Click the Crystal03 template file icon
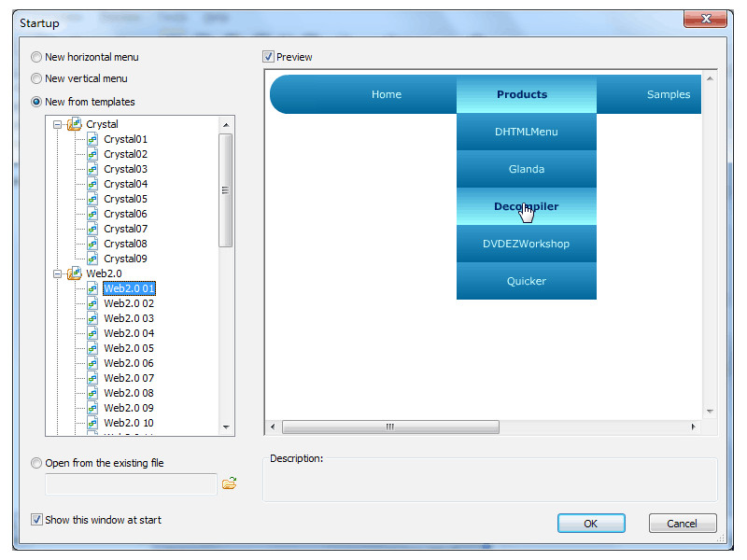This screenshot has height=560, width=747. pyautogui.click(x=92, y=169)
